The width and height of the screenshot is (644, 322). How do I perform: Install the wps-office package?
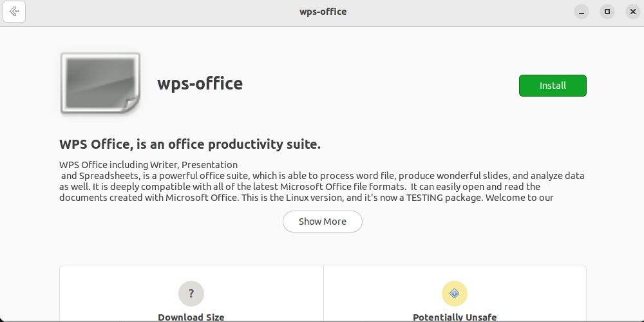tap(553, 86)
